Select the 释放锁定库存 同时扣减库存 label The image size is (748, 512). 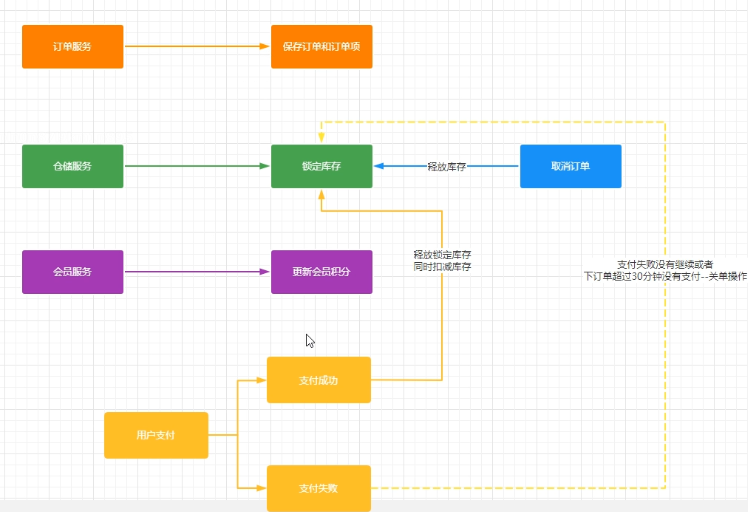coord(442,261)
